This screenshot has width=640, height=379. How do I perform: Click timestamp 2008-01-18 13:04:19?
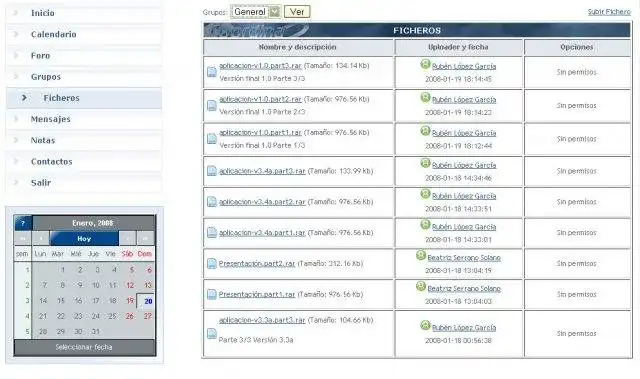click(x=458, y=270)
